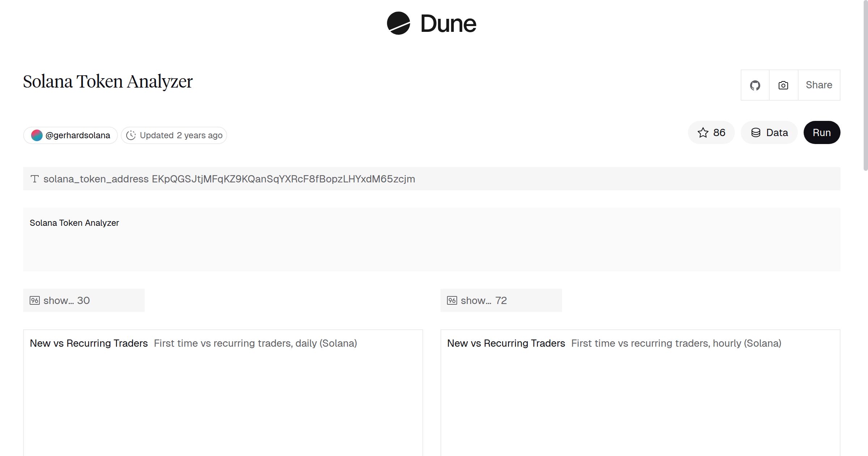868x456 pixels.
Task: Click the clock icon beside the update time
Action: 131,135
